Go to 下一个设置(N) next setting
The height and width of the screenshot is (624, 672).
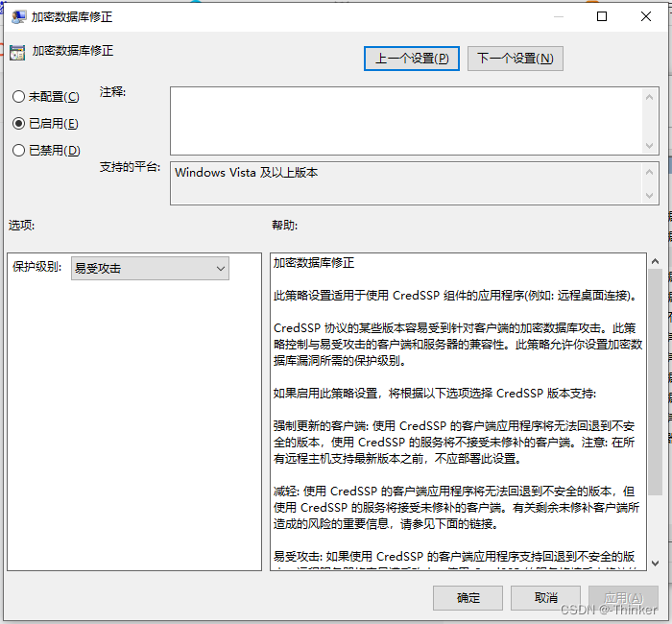point(516,59)
